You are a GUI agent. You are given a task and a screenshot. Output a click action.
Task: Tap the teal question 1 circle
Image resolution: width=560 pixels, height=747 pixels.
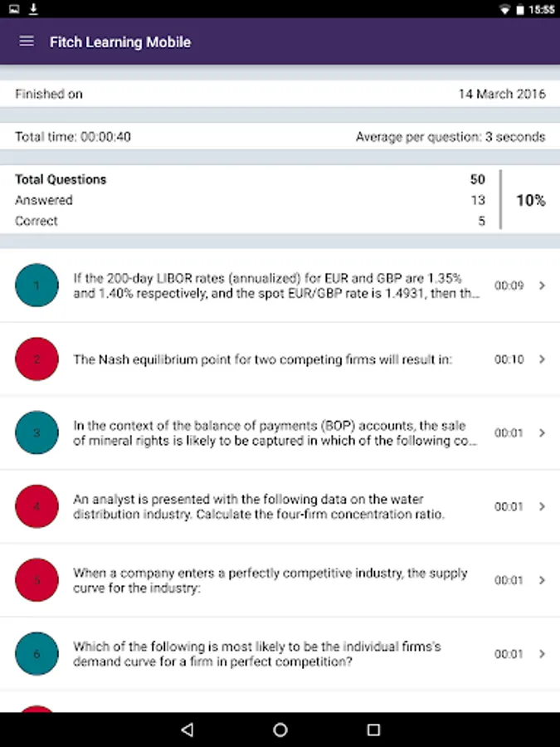(x=37, y=286)
